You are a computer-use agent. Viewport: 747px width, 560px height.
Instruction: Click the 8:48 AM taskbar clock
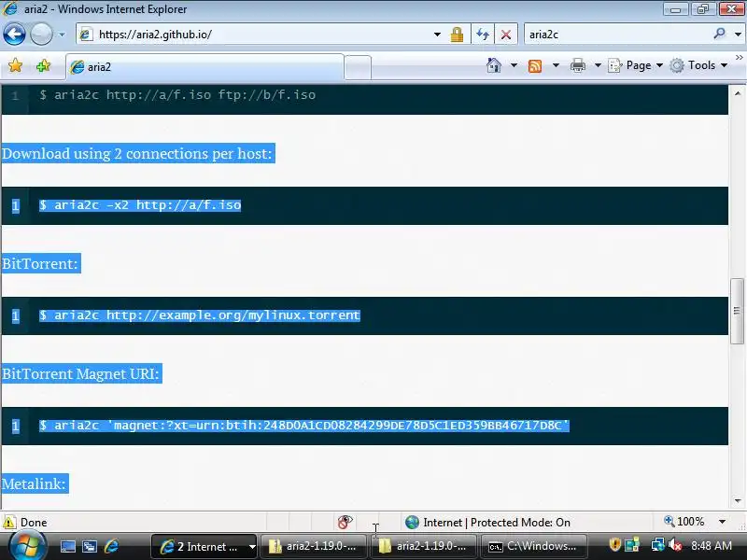coord(712,546)
